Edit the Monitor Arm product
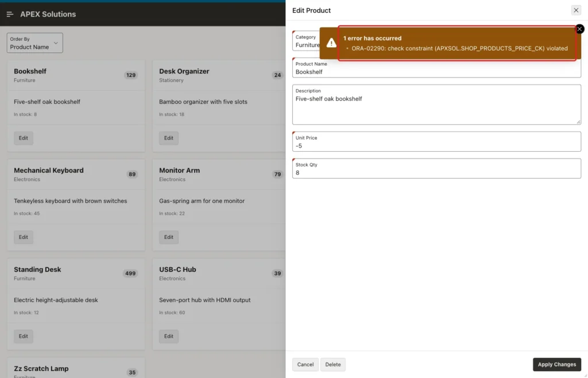 [x=168, y=237]
